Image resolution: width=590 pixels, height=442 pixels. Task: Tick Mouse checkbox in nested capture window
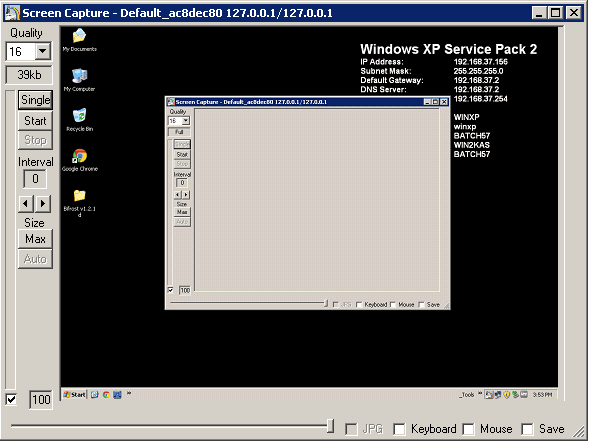(x=393, y=305)
